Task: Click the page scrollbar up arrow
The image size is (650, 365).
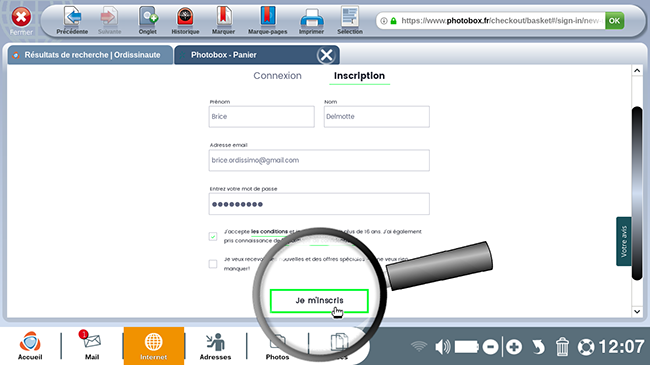Action: click(637, 71)
